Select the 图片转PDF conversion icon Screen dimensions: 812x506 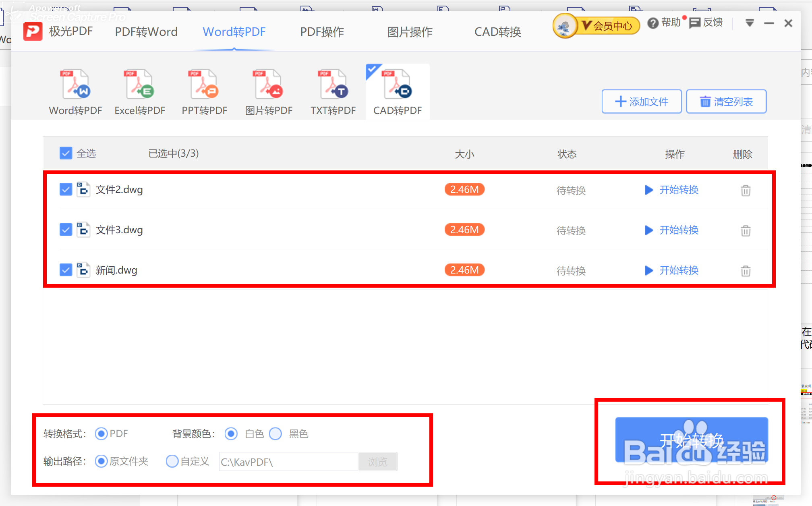pos(269,85)
